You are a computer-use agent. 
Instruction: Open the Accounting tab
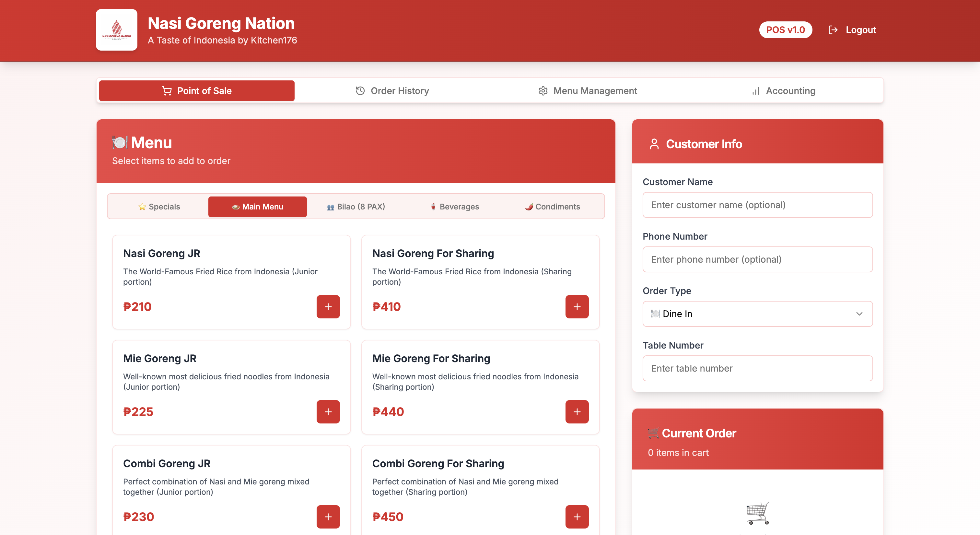click(783, 90)
